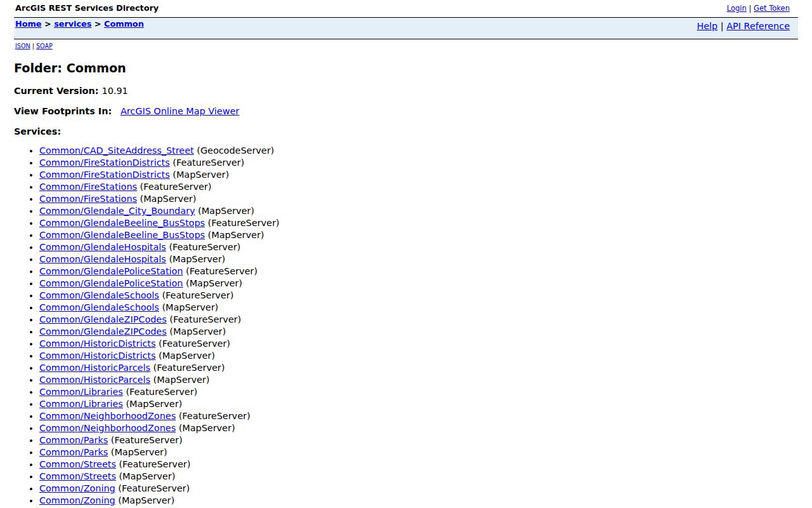This screenshot has height=508, width=812.
Task: Open the API Reference link
Action: click(x=758, y=26)
